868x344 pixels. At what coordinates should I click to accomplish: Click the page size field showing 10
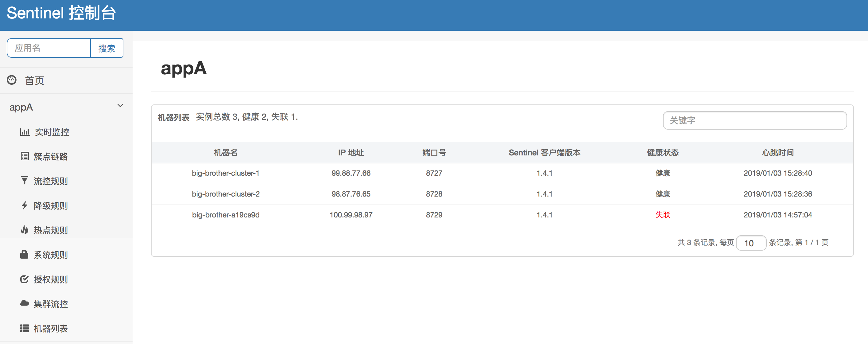751,243
